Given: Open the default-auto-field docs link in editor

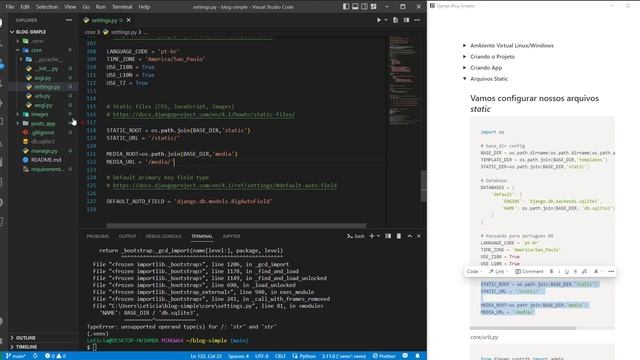Looking at the screenshot, I should tap(224, 186).
